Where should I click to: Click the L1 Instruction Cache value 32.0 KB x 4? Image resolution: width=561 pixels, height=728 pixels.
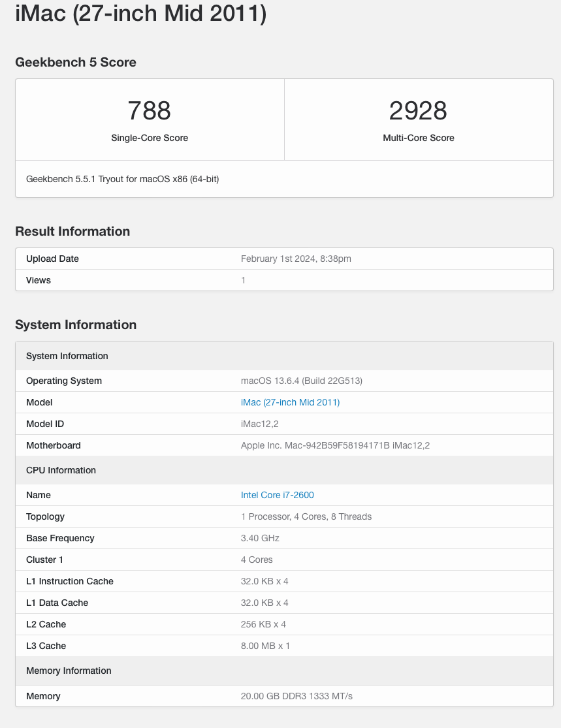(264, 582)
